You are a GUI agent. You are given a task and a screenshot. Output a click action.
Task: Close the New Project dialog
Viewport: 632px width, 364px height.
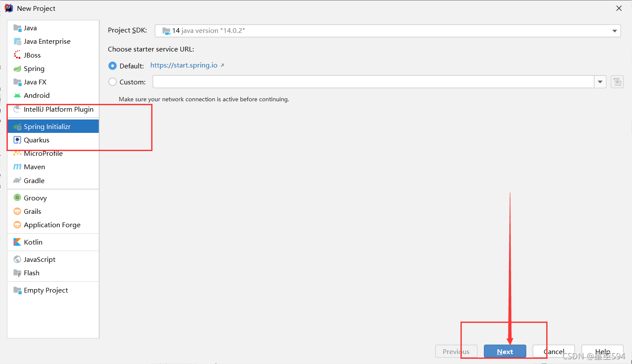pyautogui.click(x=619, y=8)
